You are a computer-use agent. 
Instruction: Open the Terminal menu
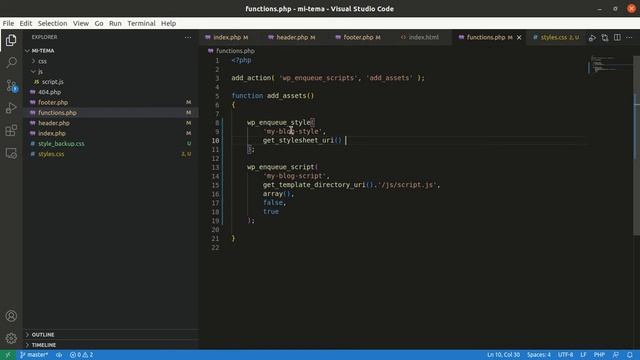click(x=141, y=23)
